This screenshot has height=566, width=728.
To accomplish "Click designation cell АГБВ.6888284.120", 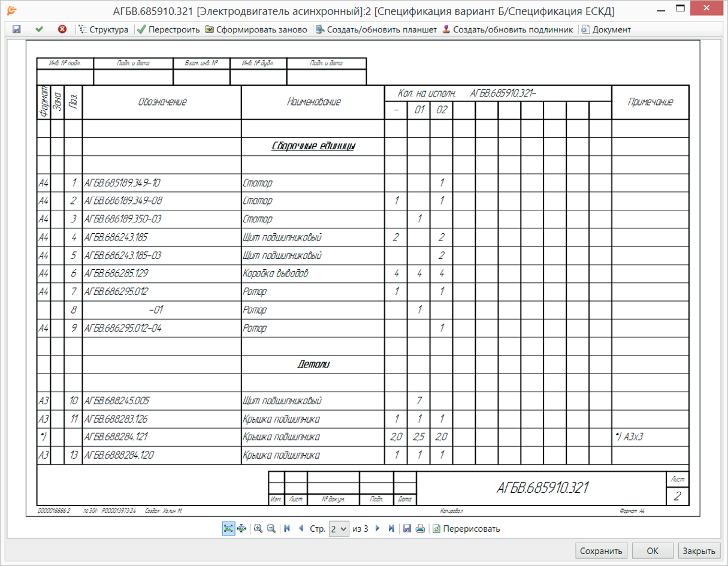I will pos(162,455).
